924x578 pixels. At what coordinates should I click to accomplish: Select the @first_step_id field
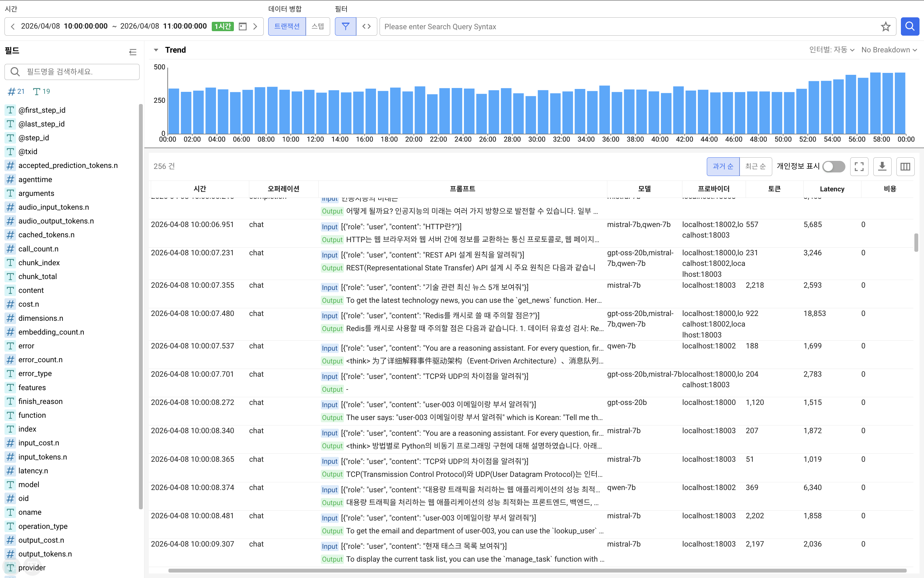[x=42, y=110]
